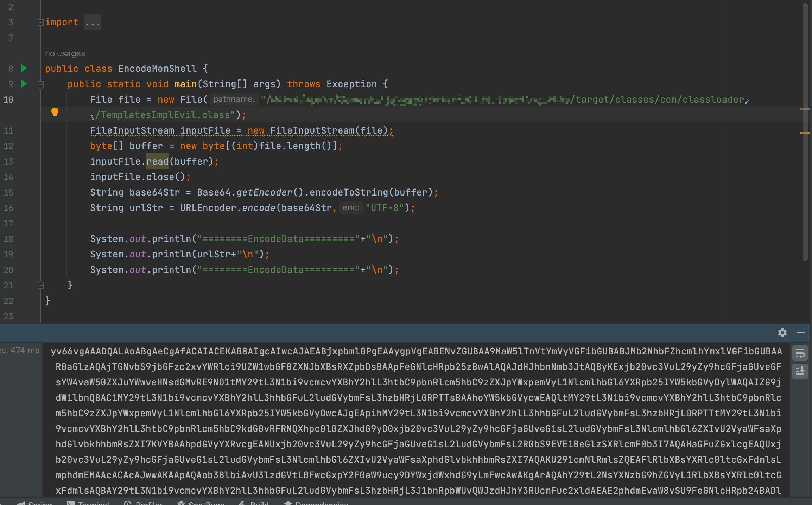The width and height of the screenshot is (812, 505).
Task: Run the EncodeMemShell class via gutter arrow
Action: click(24, 68)
